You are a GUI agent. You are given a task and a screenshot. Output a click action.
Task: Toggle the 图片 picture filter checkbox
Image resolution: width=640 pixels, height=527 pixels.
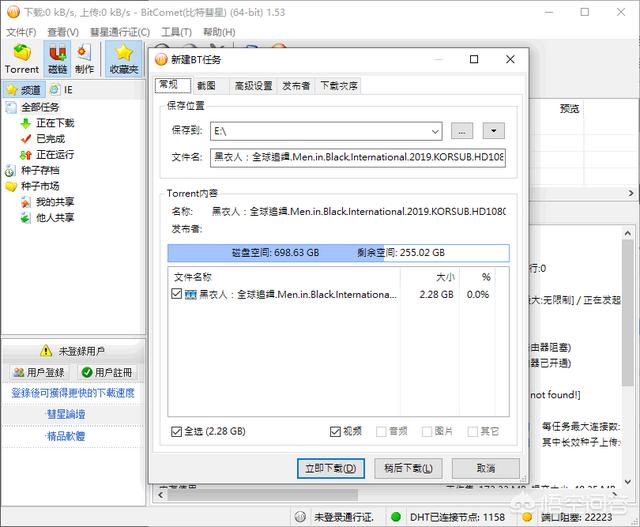pyautogui.click(x=427, y=431)
